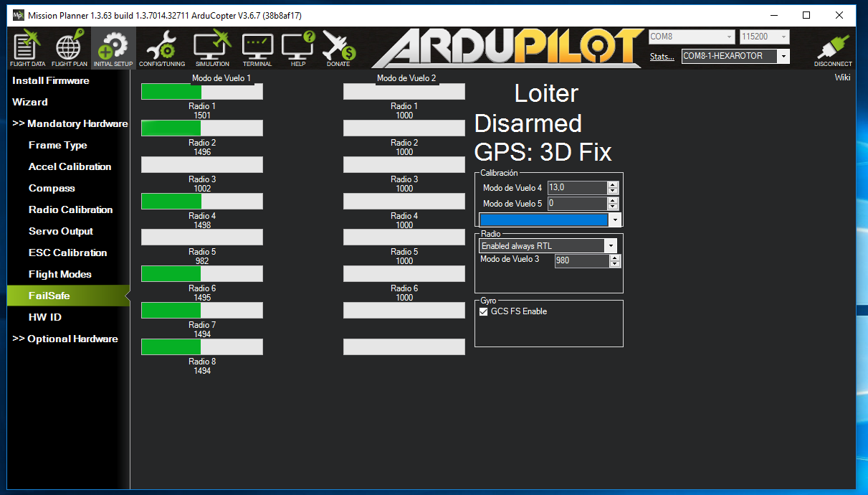Open the Initial Setup screen
The width and height of the screenshot is (868, 495).
click(x=113, y=48)
